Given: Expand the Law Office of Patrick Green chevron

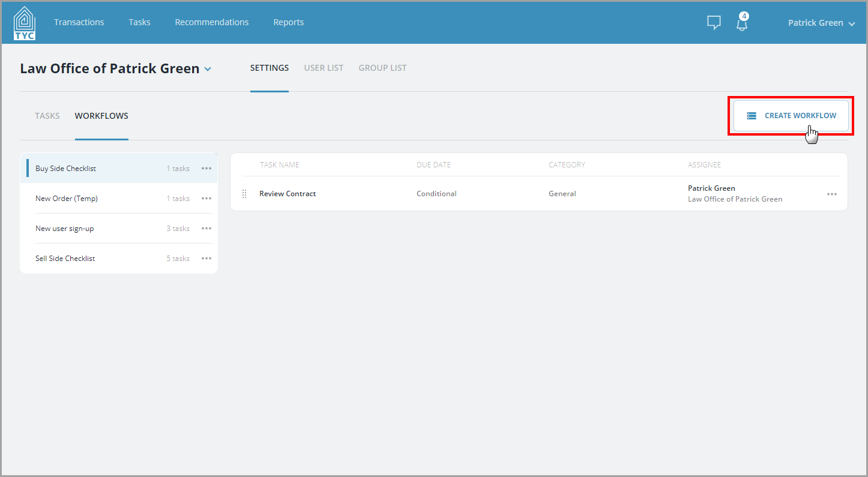Looking at the screenshot, I should [x=208, y=69].
